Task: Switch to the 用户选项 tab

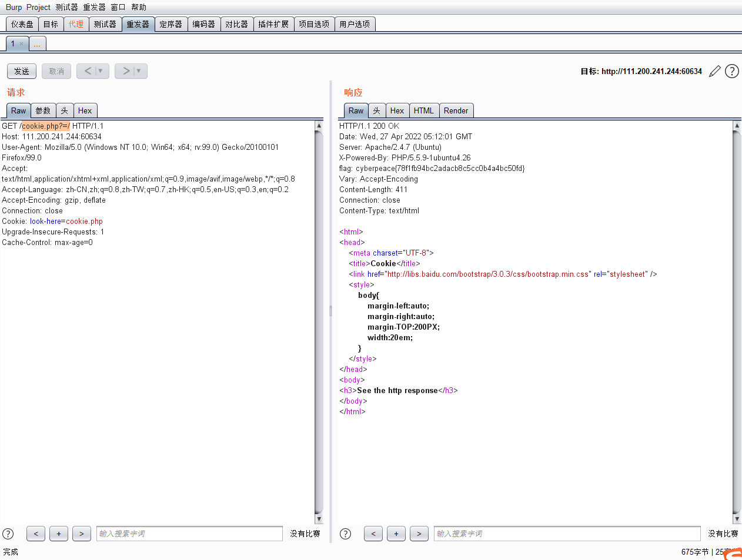Action: coord(355,24)
